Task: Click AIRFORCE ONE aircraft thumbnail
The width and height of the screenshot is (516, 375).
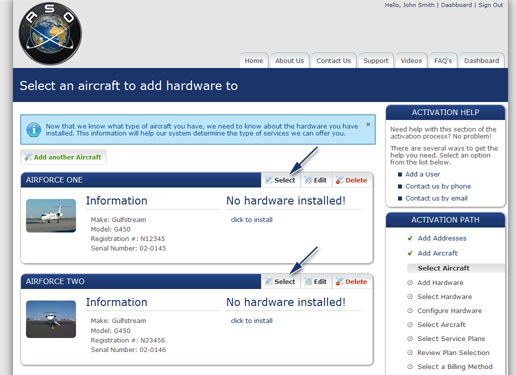Action: coord(51,216)
